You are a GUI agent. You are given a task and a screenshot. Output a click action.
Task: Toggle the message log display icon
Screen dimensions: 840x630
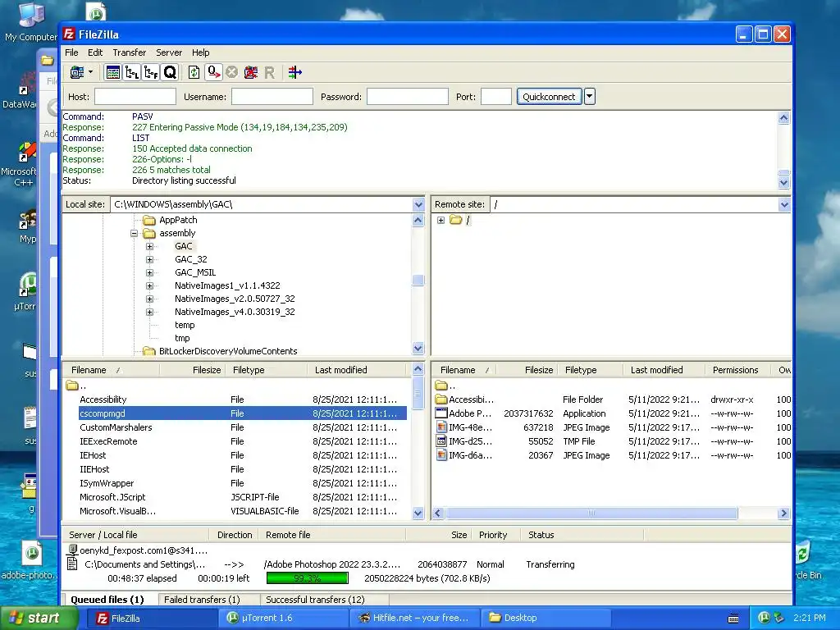[x=113, y=72]
